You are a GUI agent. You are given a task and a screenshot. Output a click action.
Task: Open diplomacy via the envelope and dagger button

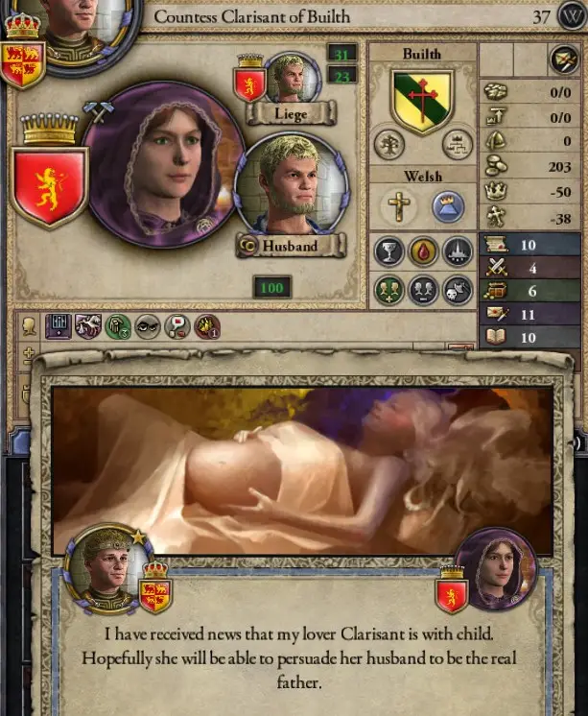[x=564, y=60]
